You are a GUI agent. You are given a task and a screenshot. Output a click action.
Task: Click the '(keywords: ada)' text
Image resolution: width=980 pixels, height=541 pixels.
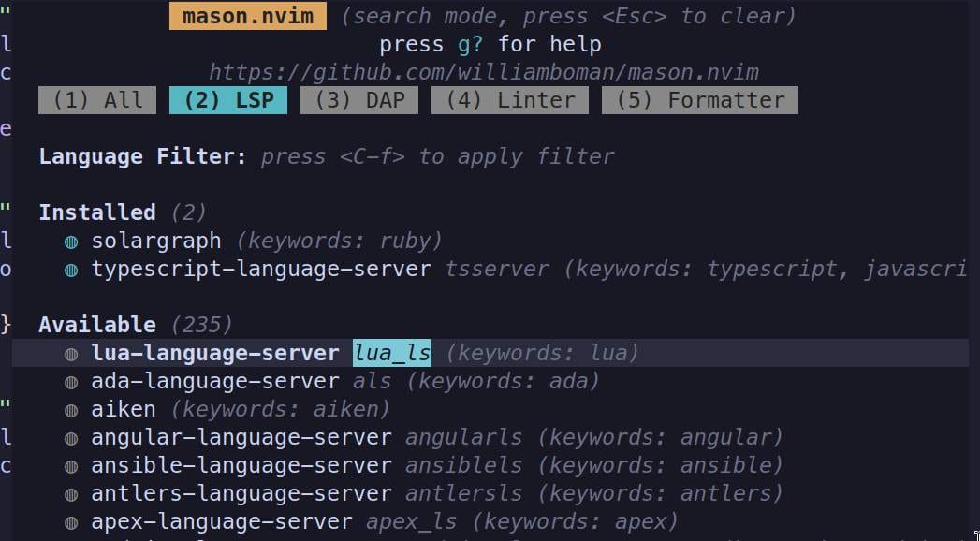[x=504, y=382]
